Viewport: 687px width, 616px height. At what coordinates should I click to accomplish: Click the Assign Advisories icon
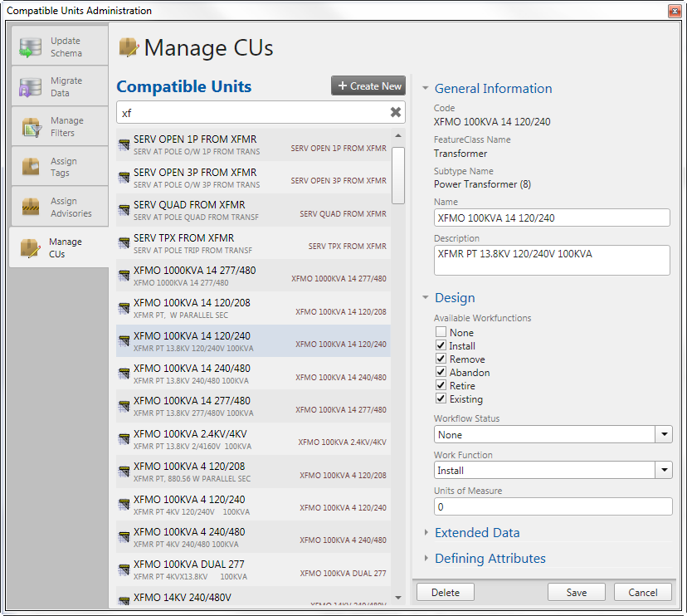[31, 207]
